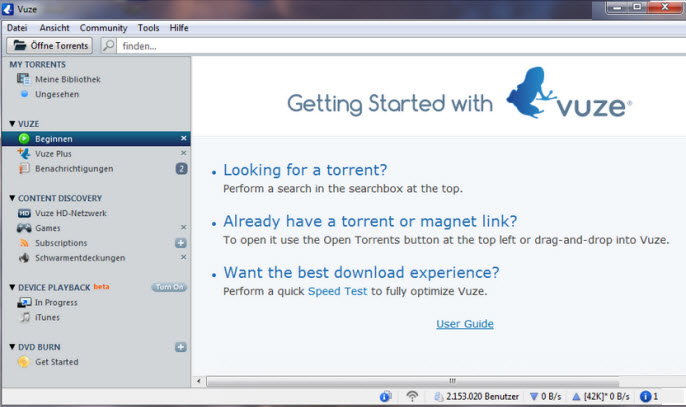Click the Schwarmentdeckungen swarm icon
Image resolution: width=686 pixels, height=407 pixels.
pos(24,258)
